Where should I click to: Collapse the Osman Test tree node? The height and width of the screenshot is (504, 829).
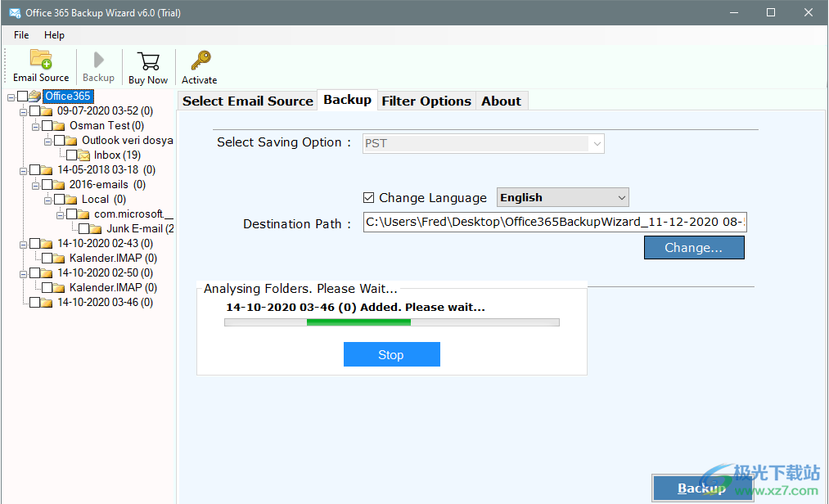[x=34, y=125]
